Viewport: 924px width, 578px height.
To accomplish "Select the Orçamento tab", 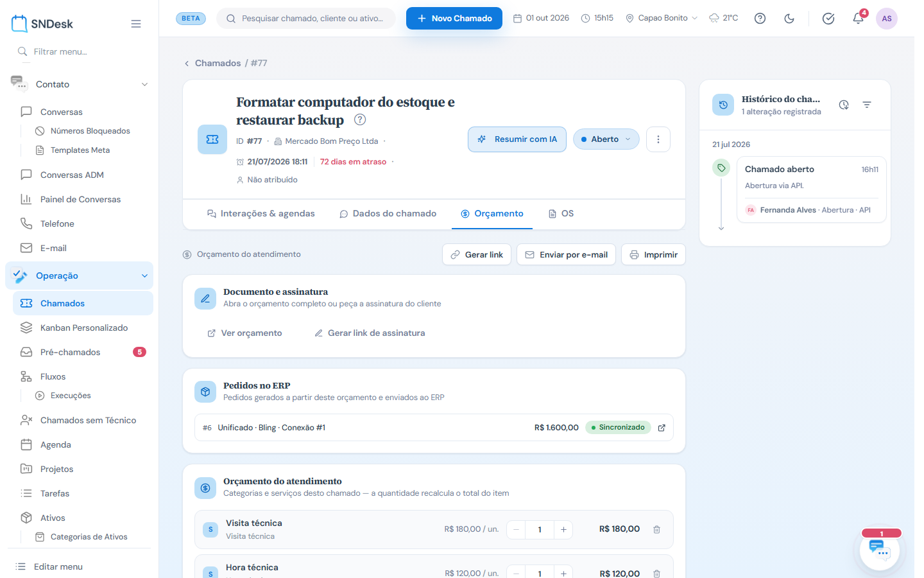I will pyautogui.click(x=492, y=214).
